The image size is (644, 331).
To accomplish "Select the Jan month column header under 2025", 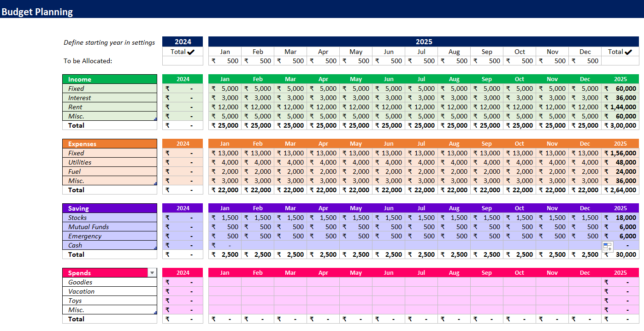I will [x=225, y=52].
